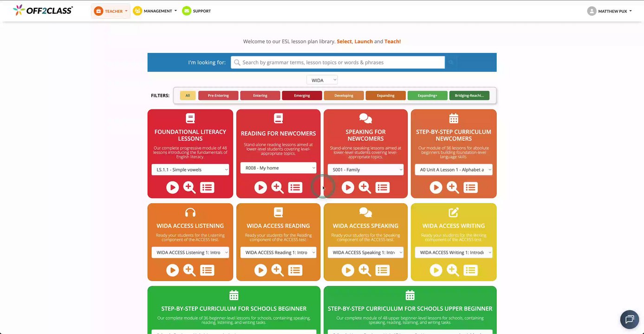Preview WIDA ACCESS Reading with magnifier icon

(x=278, y=270)
